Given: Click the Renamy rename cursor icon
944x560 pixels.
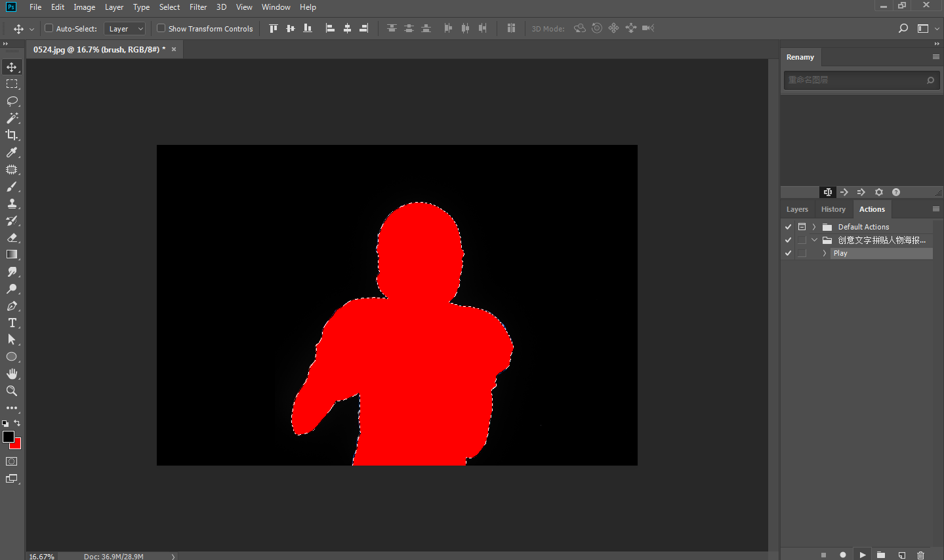Looking at the screenshot, I should click(x=828, y=192).
